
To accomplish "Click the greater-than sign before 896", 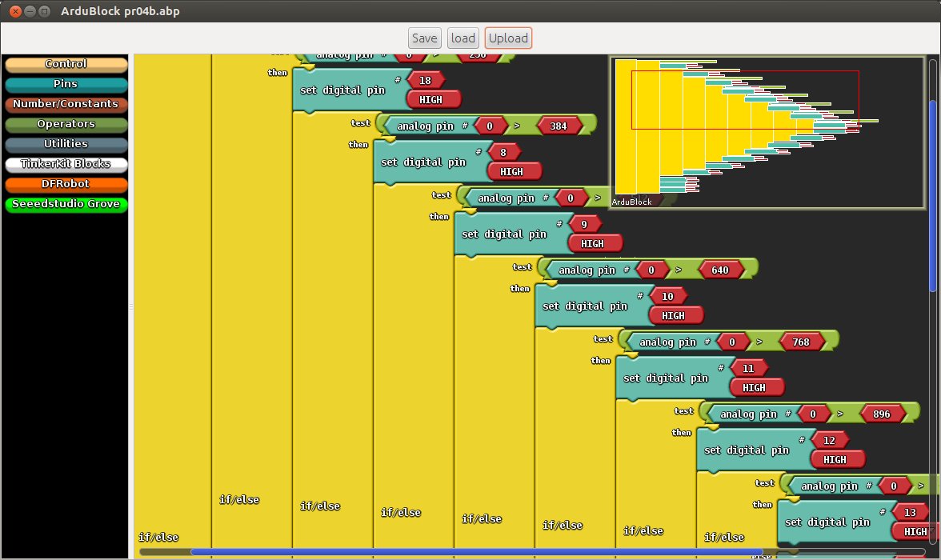I will 840,414.
